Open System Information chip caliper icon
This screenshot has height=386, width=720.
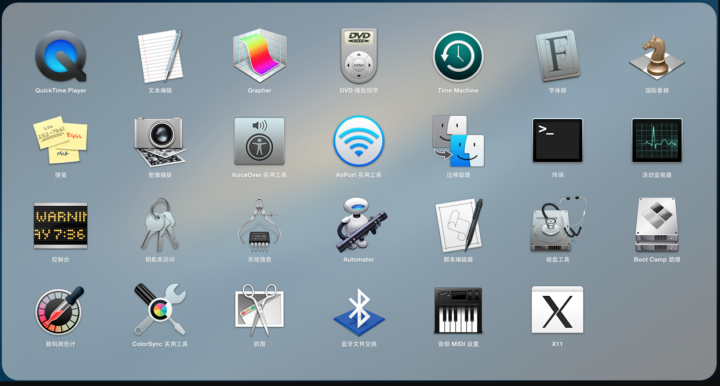259,225
